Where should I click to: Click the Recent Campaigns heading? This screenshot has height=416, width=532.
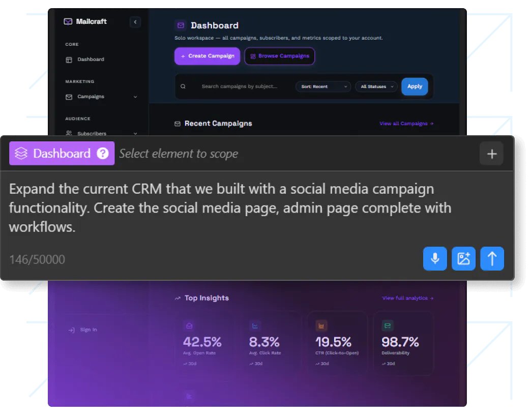point(218,124)
